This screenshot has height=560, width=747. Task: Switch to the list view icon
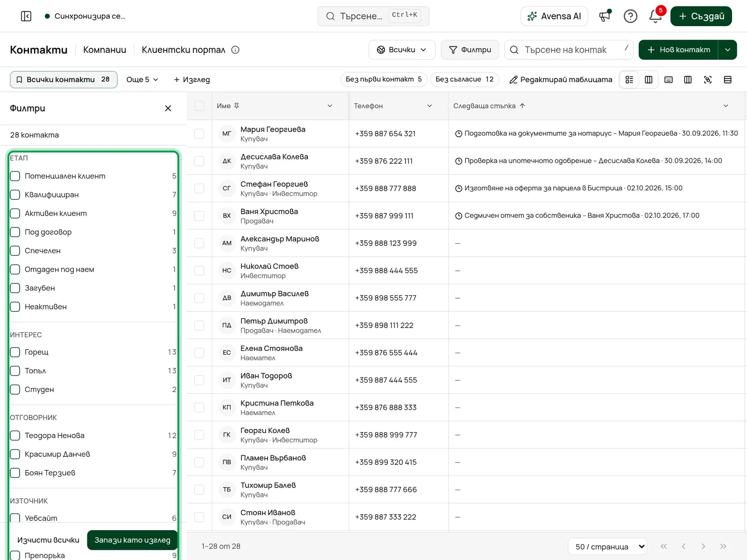click(629, 80)
